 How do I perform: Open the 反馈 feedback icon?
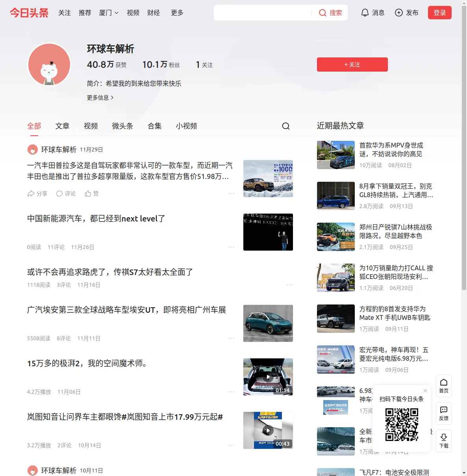[444, 413]
